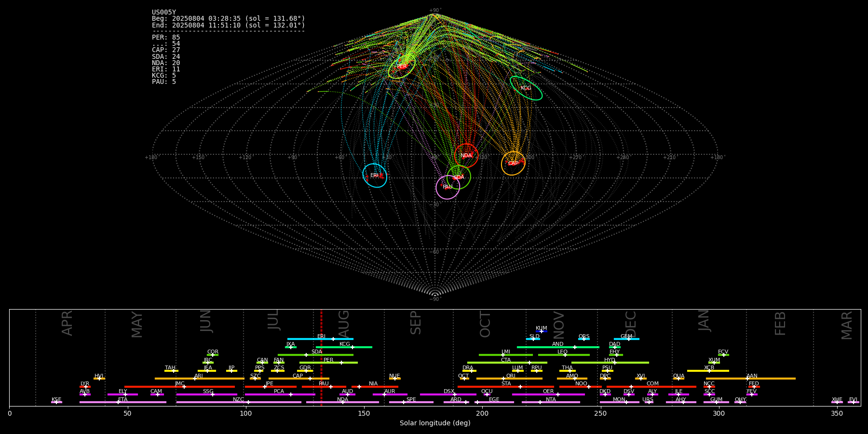Click the ORI shower bar label in timeline
The height and width of the screenshot is (434, 868).
(511, 376)
